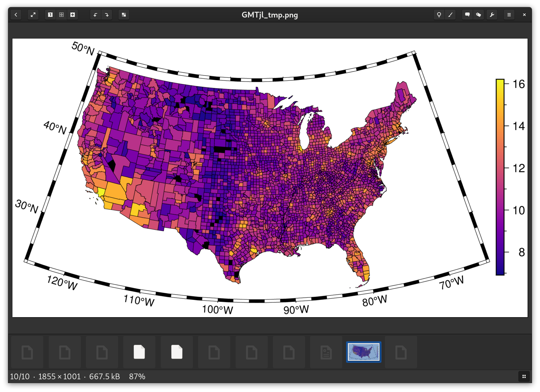540x392 pixels.
Task: Zoom in with the plus icon
Action: [73, 15]
